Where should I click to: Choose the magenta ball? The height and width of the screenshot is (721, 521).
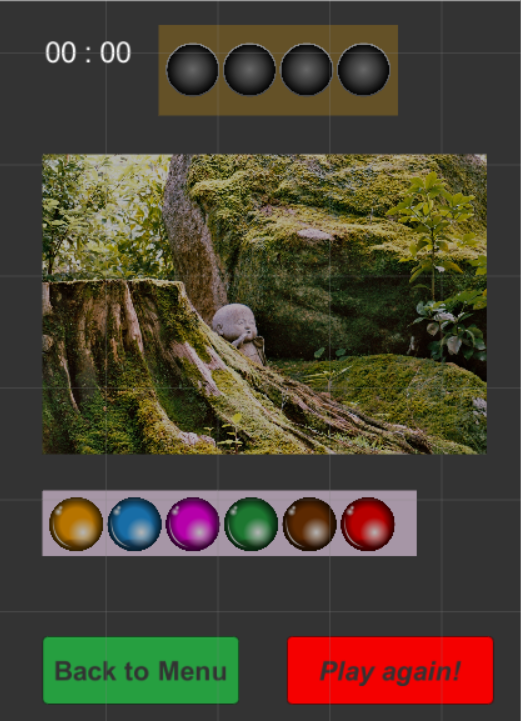(x=192, y=524)
